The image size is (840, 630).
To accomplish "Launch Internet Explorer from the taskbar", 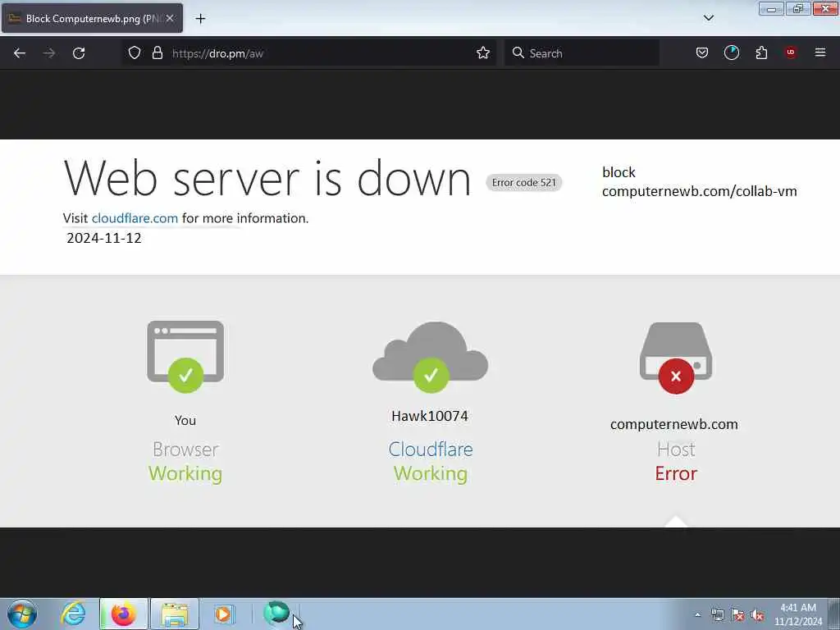I will pyautogui.click(x=73, y=614).
